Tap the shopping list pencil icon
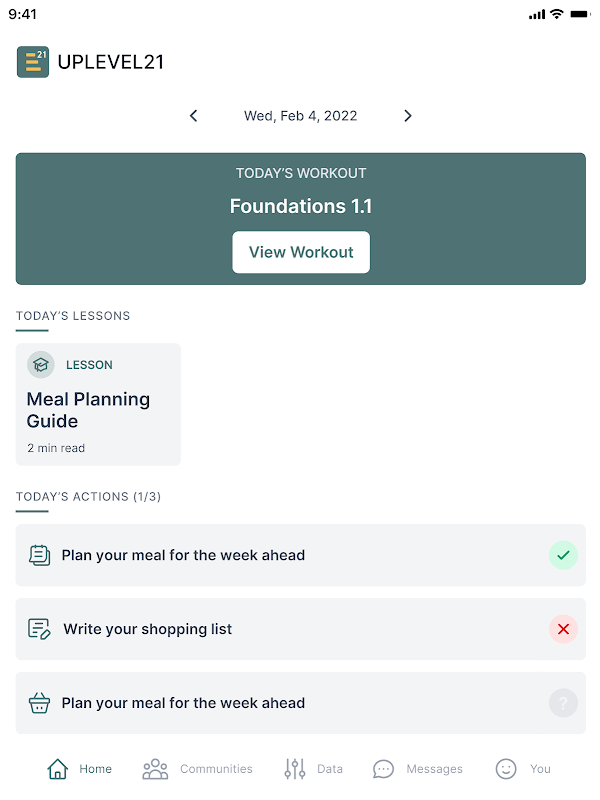 tap(39, 629)
